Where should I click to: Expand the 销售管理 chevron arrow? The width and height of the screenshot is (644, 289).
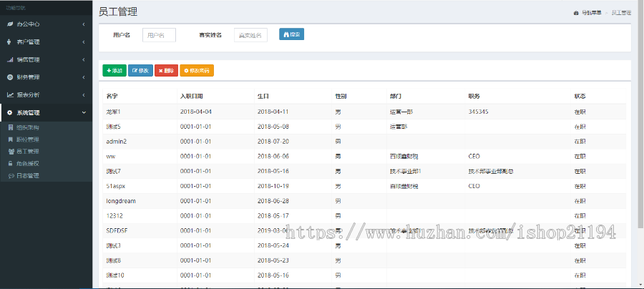click(x=84, y=59)
